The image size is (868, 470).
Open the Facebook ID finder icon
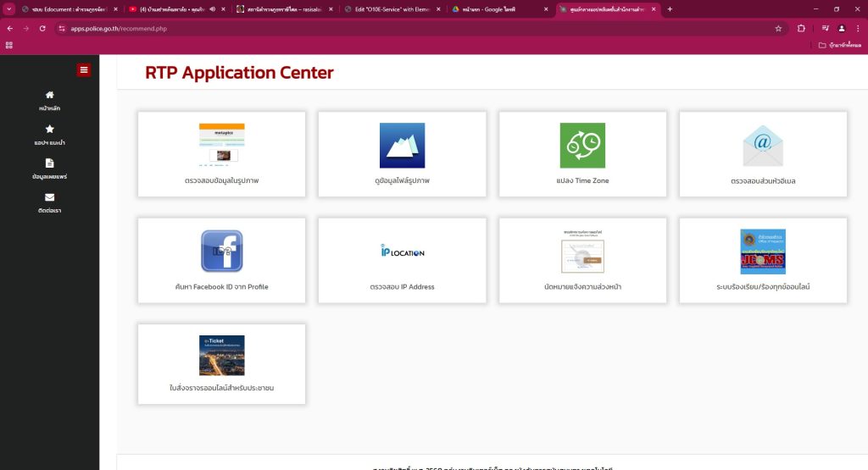(221, 251)
